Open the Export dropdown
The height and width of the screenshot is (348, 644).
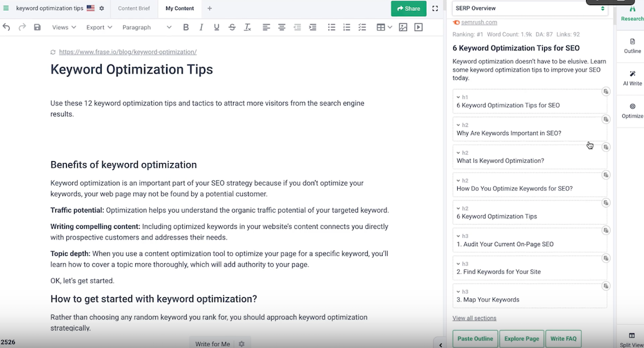coord(99,27)
